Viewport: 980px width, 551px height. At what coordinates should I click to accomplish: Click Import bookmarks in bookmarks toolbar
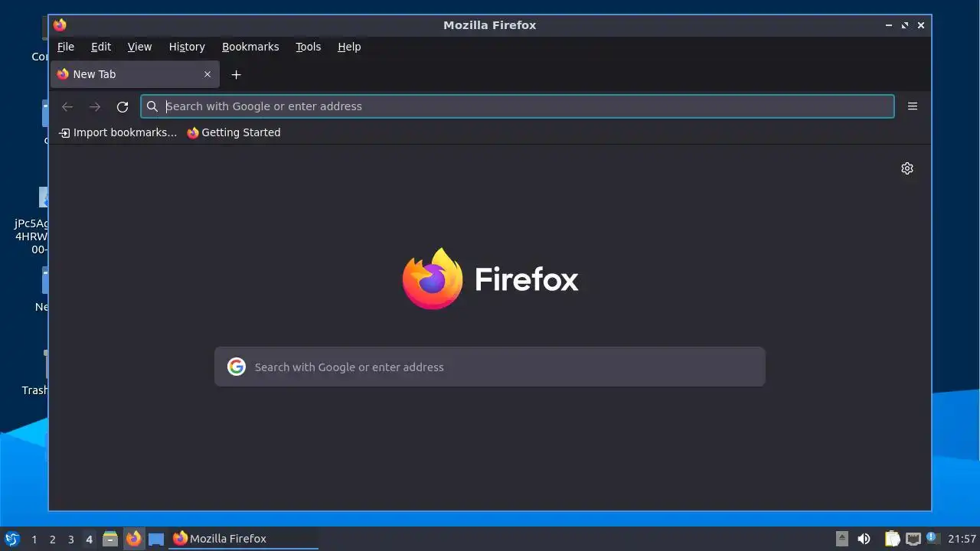click(x=118, y=132)
